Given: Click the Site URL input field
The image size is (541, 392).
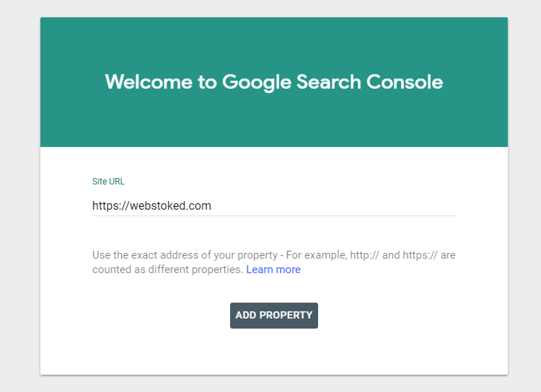Looking at the screenshot, I should [274, 206].
